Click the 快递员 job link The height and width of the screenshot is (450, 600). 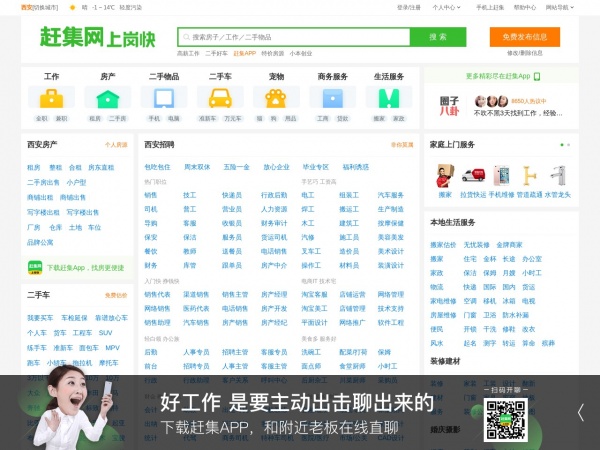pyautogui.click(x=232, y=195)
